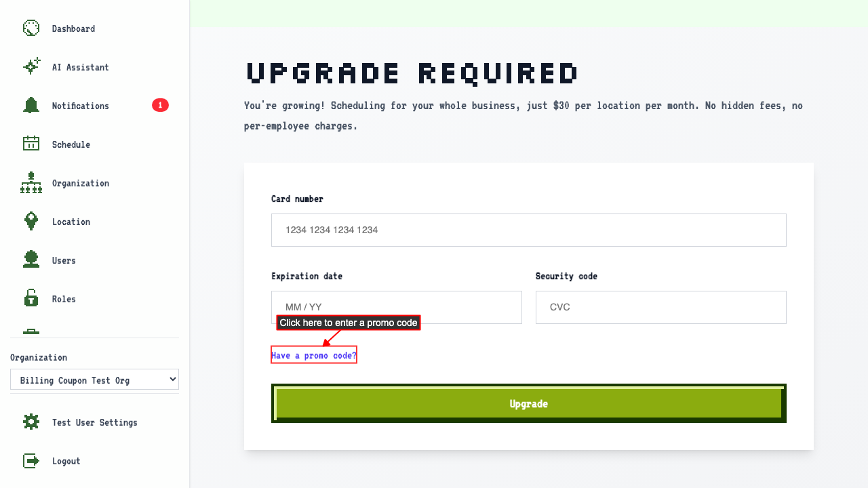868x488 pixels.
Task: Focus the Card number input field
Action: [529, 230]
